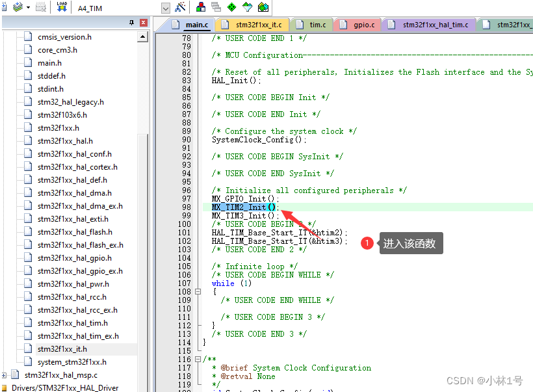Collapse the while loop fold at line 108

[198, 292]
